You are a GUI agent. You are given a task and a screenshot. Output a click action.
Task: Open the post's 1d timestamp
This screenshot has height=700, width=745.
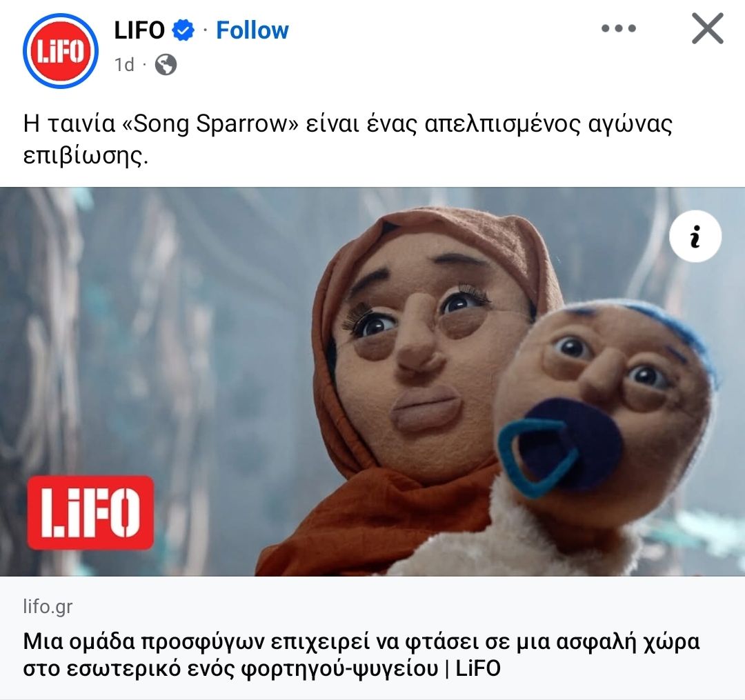coord(124,65)
